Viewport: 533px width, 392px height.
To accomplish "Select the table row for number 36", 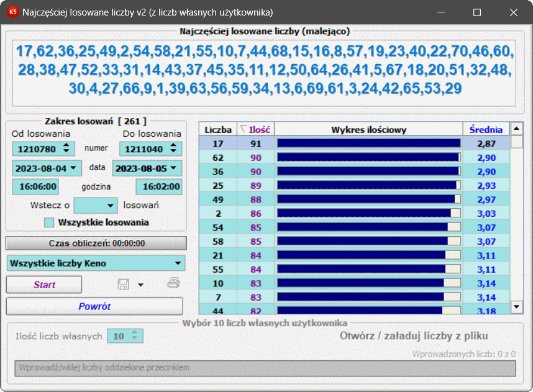I will coord(354,171).
